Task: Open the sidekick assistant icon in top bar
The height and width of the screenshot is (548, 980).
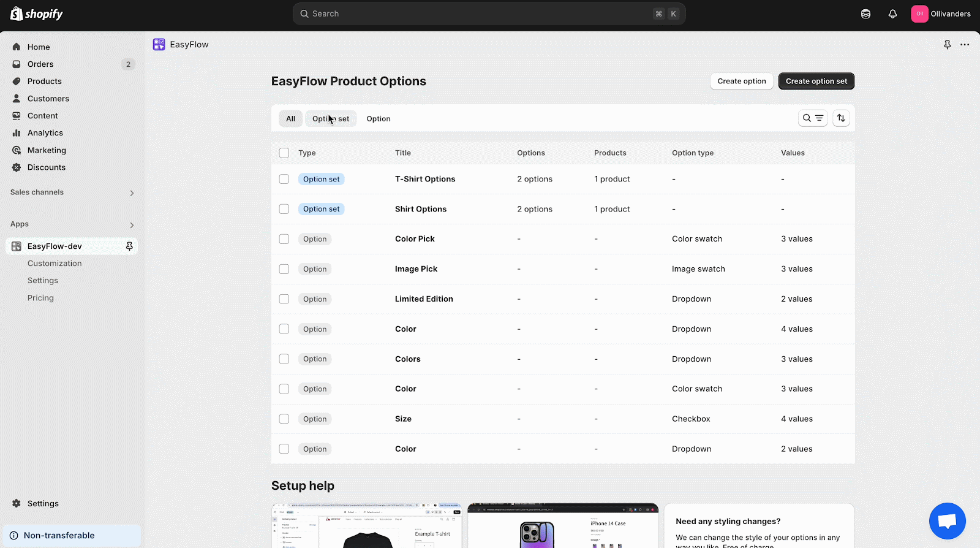Action: [x=865, y=13]
